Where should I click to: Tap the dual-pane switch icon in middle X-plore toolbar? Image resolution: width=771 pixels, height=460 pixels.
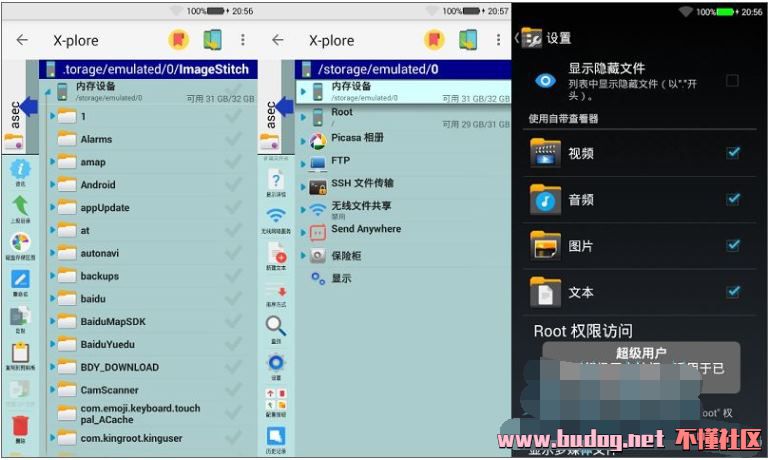(469, 40)
